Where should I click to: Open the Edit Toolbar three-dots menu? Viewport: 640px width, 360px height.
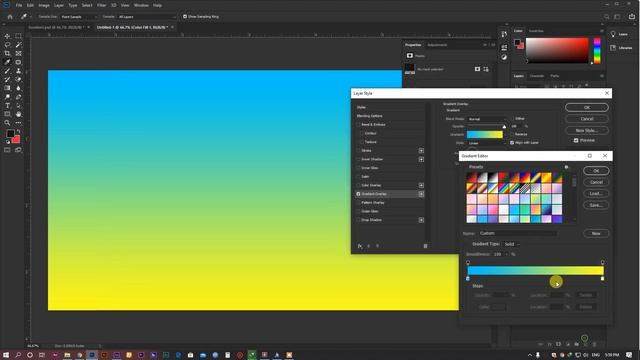[x=18, y=123]
